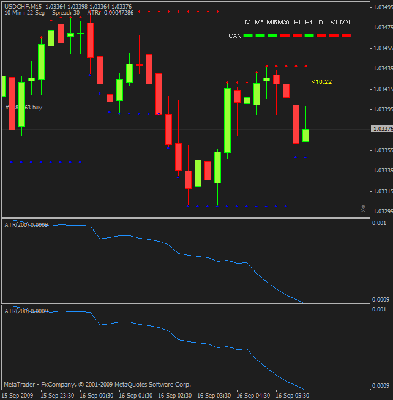Click the MetaTrader copyright text
Viewport: 393px width, 400px height.
point(97,385)
